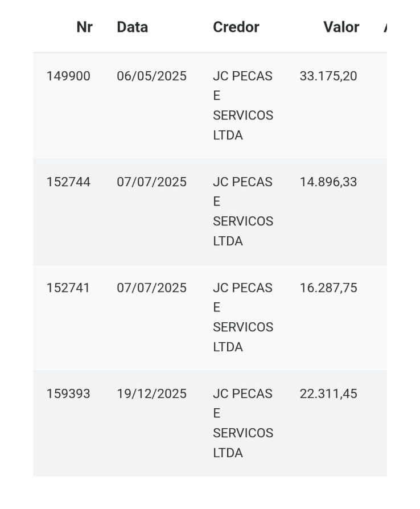The image size is (420, 509).
Task: Click the value 16.287,75
Action: pos(328,288)
